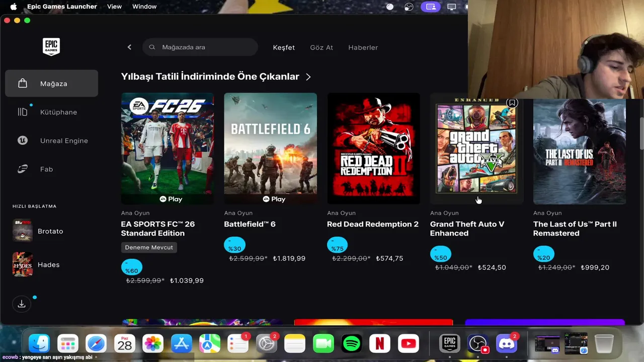
Task: Open the Mağaza store section
Action: tap(51, 83)
